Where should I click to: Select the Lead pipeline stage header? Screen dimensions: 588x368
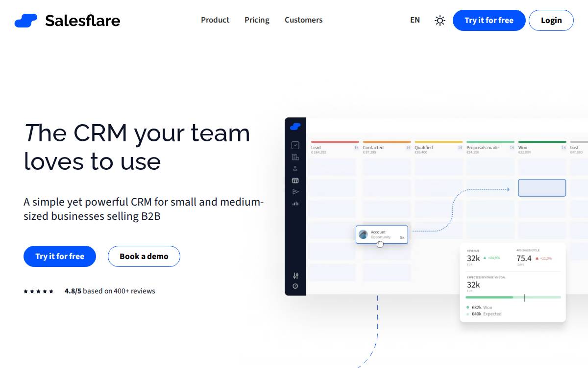click(316, 148)
